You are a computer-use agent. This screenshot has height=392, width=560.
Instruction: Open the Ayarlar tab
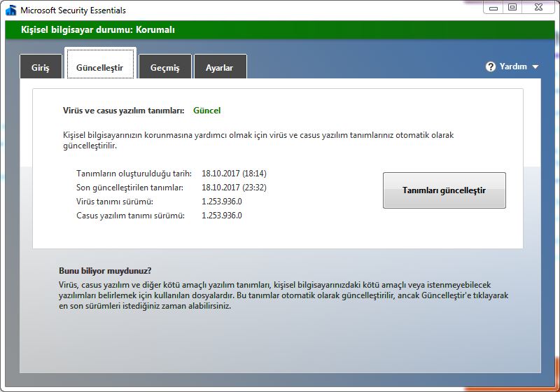(x=220, y=66)
